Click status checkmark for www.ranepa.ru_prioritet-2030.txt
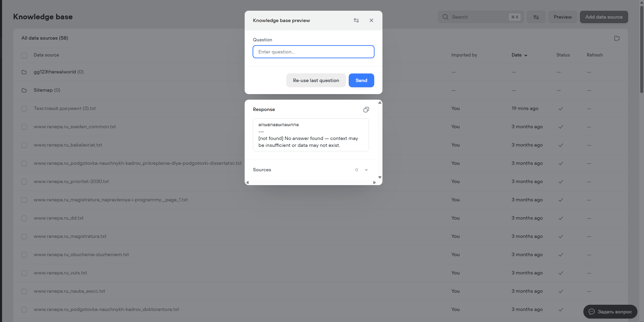Viewport: 644px width, 322px height. (561, 182)
